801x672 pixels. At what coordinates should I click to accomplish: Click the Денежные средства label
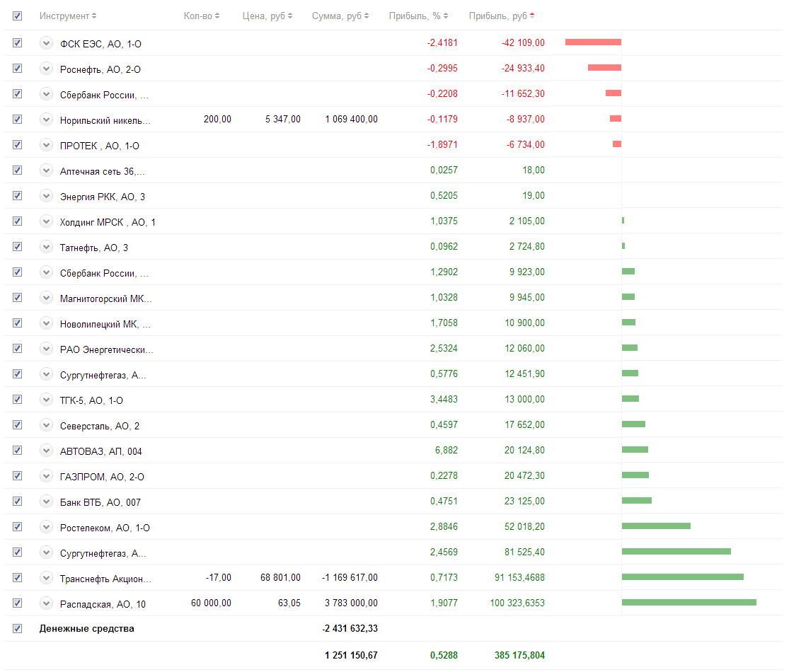tap(87, 629)
